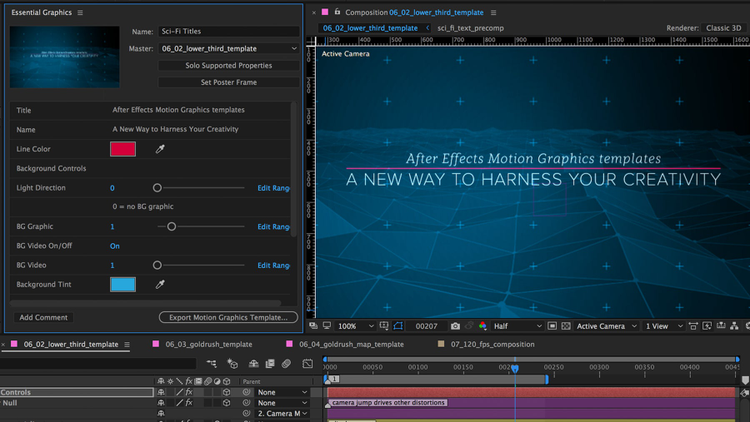Viewport: 750px width, 422px height.
Task: Open the composition mini-flowchart in timeline
Action: (211, 364)
